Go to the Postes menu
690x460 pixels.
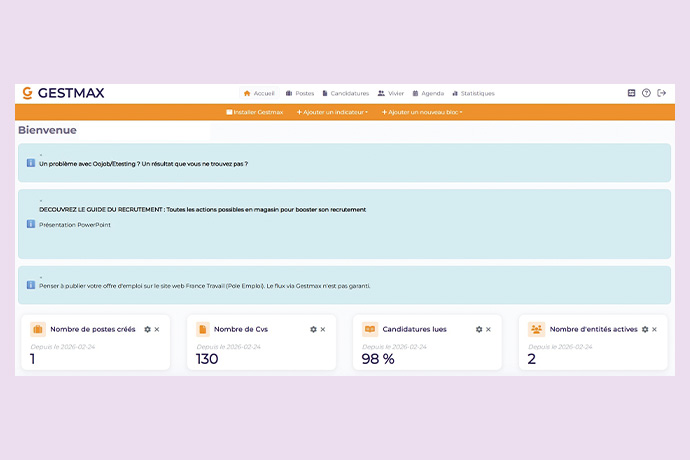click(x=300, y=93)
